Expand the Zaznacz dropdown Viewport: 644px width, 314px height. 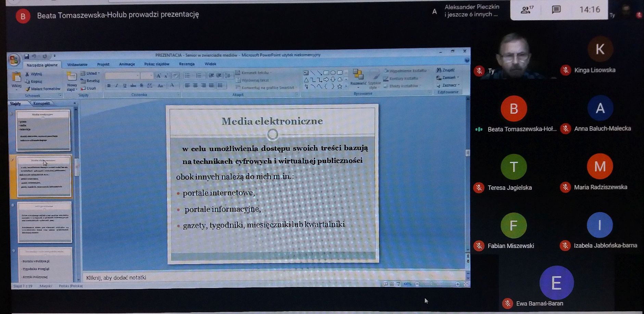click(x=449, y=85)
